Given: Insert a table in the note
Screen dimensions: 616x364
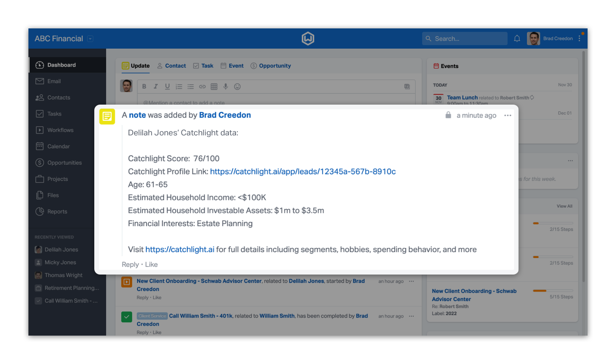Looking at the screenshot, I should (x=214, y=87).
